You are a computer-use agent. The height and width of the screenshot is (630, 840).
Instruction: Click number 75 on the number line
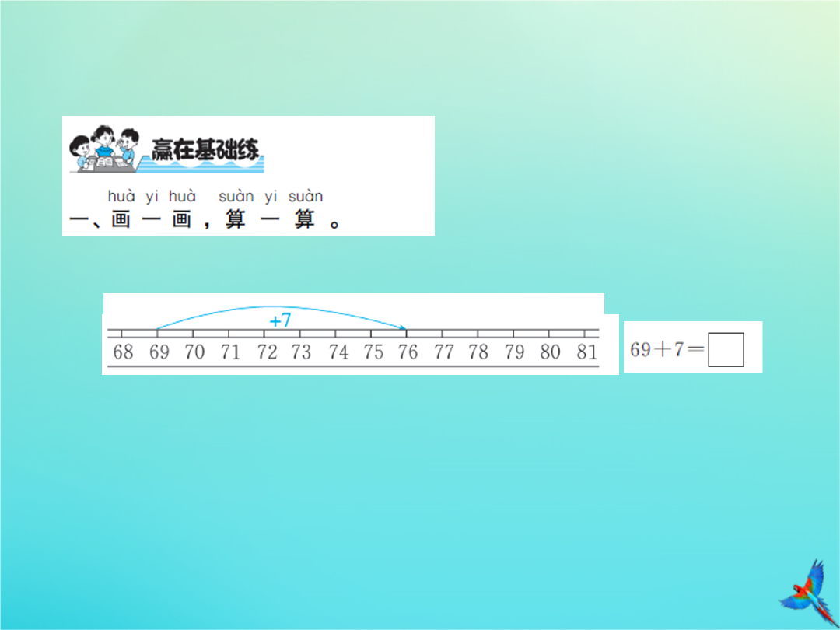[x=373, y=352]
